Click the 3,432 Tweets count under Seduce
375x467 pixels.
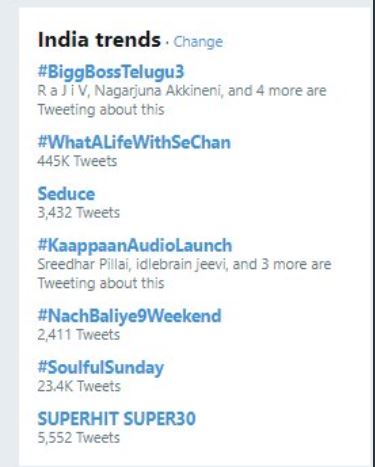pos(79,213)
